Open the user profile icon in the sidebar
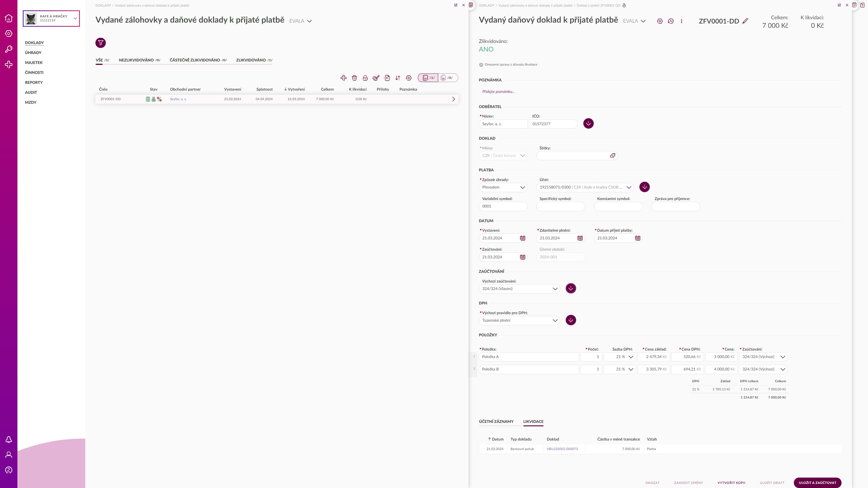 pyautogui.click(x=9, y=455)
